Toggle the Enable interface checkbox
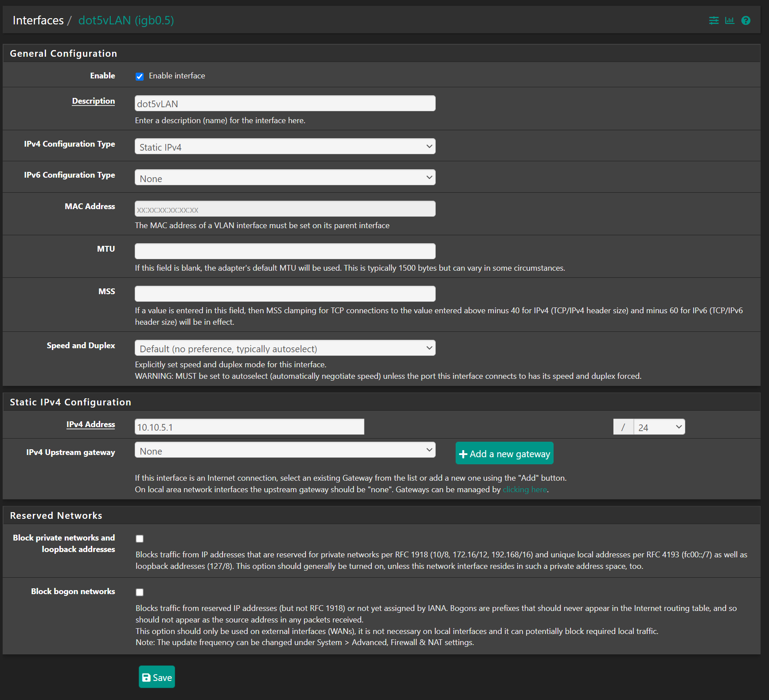The width and height of the screenshot is (769, 700). tap(140, 76)
